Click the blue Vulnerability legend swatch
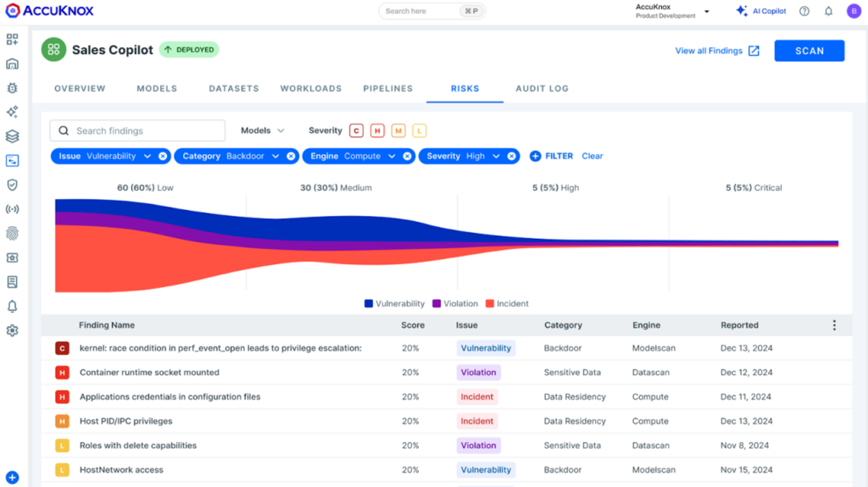Image resolution: width=868 pixels, height=487 pixels. (369, 303)
